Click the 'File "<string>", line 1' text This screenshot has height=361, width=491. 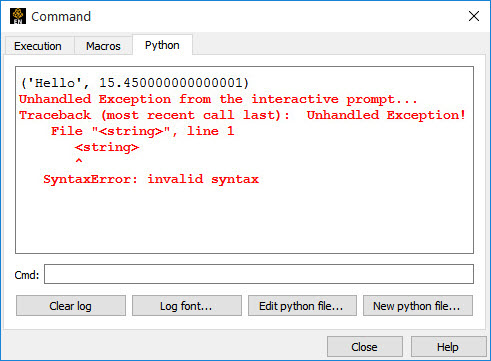[143, 131]
